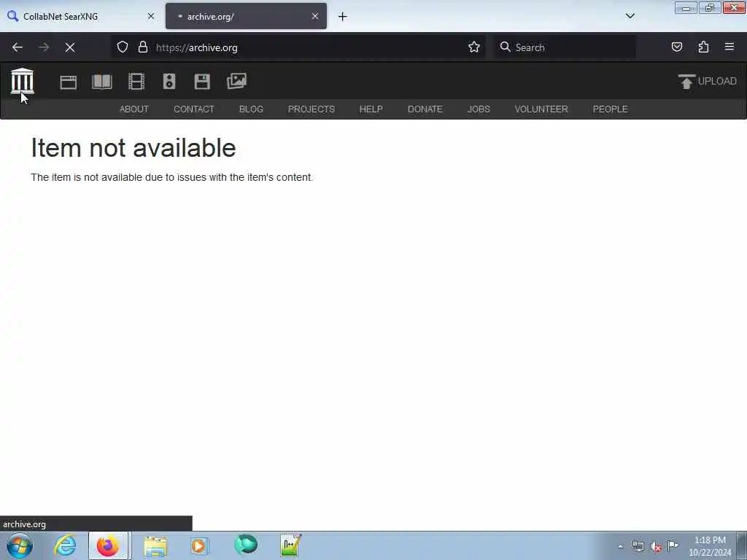
Task: Open the Software floppy disk icon
Action: 202,82
